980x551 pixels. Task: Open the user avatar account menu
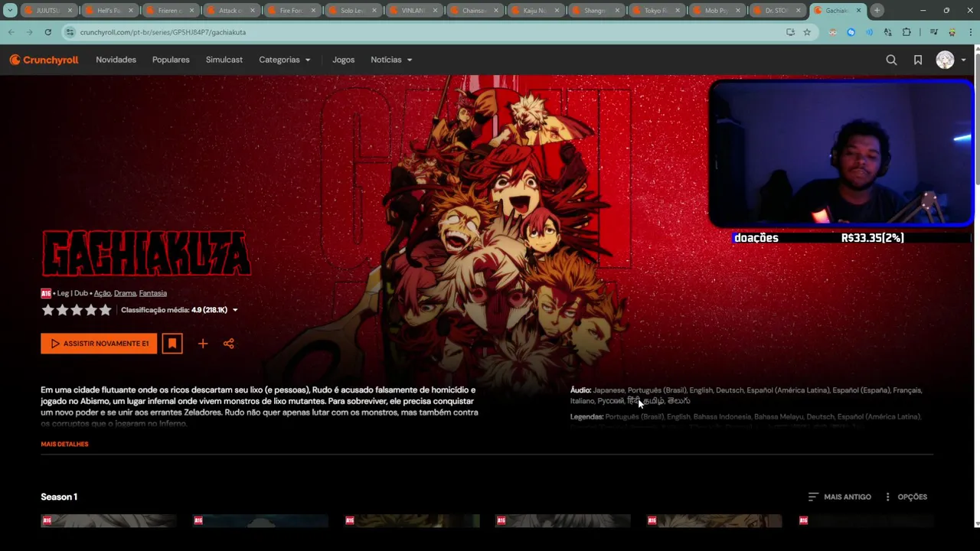950,60
